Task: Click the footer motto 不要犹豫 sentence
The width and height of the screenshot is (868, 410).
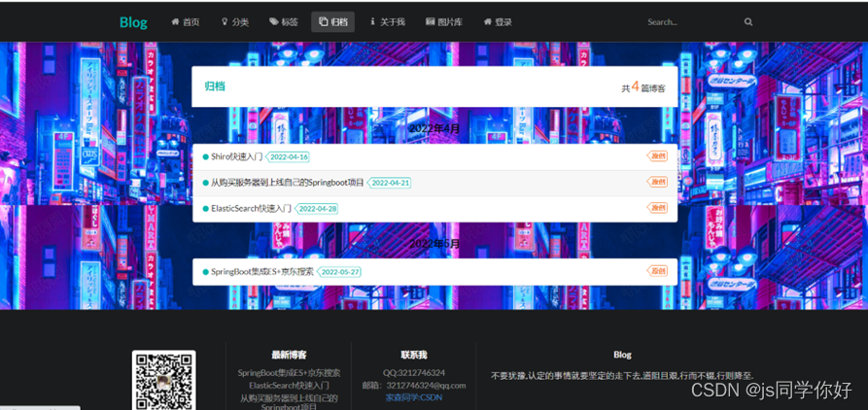Action: pyautogui.click(x=622, y=375)
